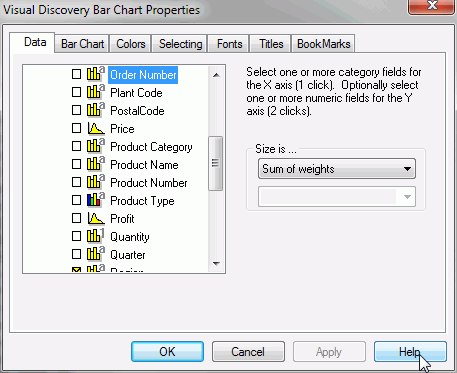Viewport: 457px width, 373px height.
Task: Confirm settings with the OK button
Action: pyautogui.click(x=167, y=351)
